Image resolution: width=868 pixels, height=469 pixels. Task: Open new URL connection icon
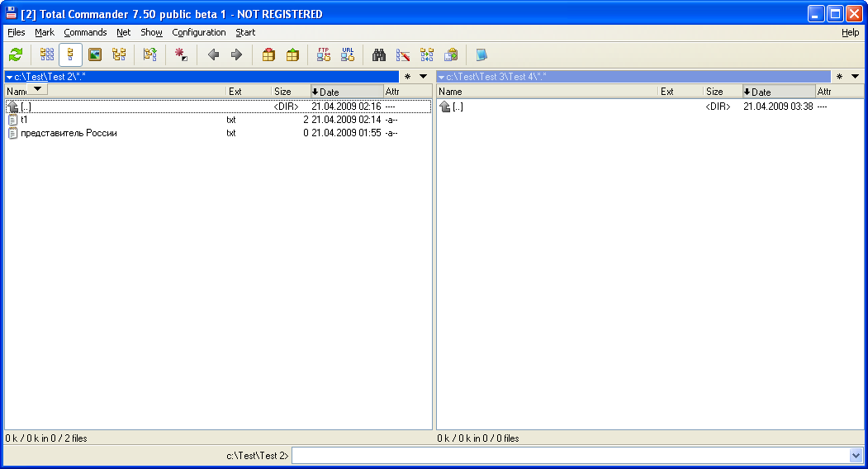[x=348, y=54]
